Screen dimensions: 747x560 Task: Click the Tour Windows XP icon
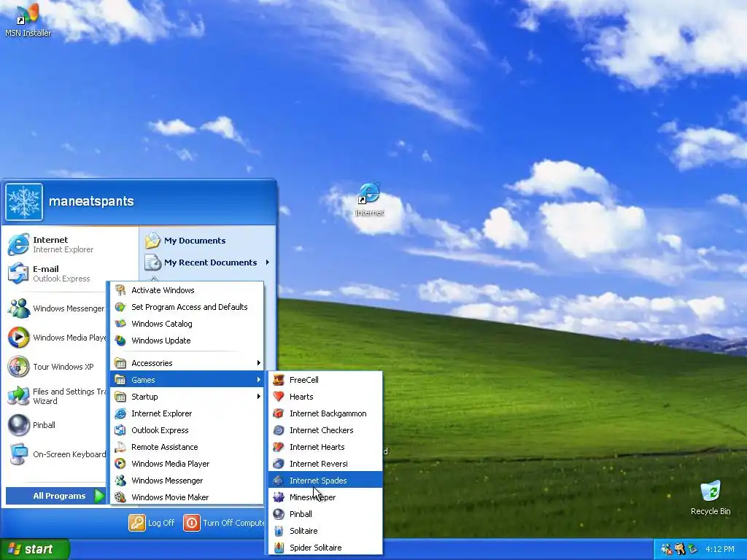click(18, 367)
